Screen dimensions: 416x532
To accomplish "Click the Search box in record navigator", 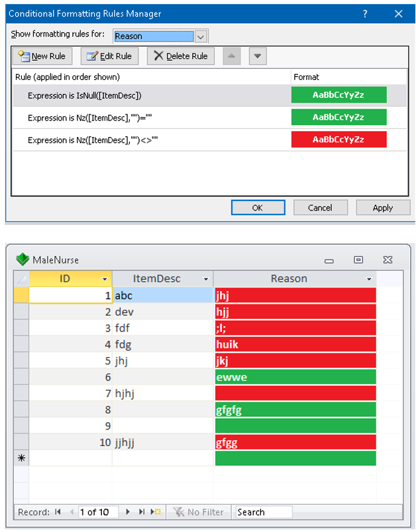I will pyautogui.click(x=264, y=511).
